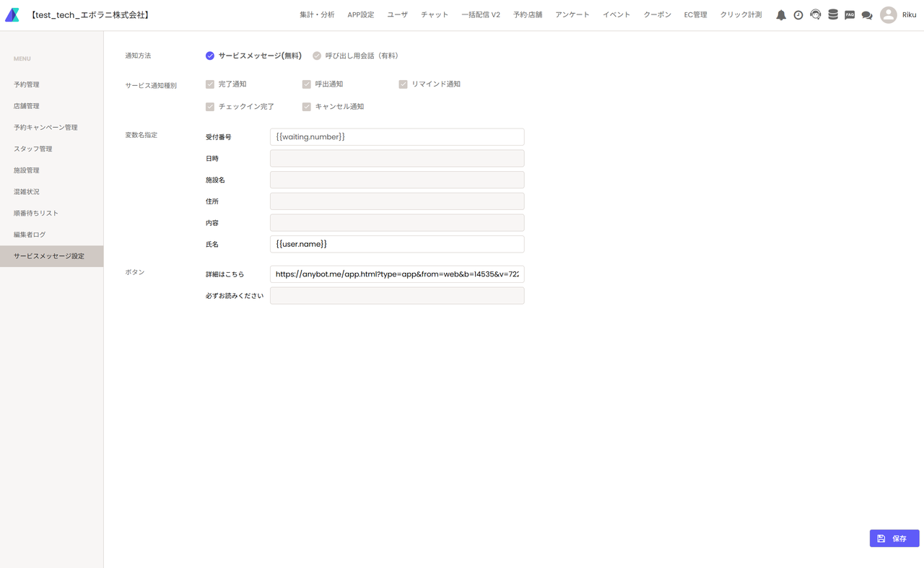Screen dimensions: 924x568
Task: Toggle the リマインド通知 checkbox
Action: point(403,84)
